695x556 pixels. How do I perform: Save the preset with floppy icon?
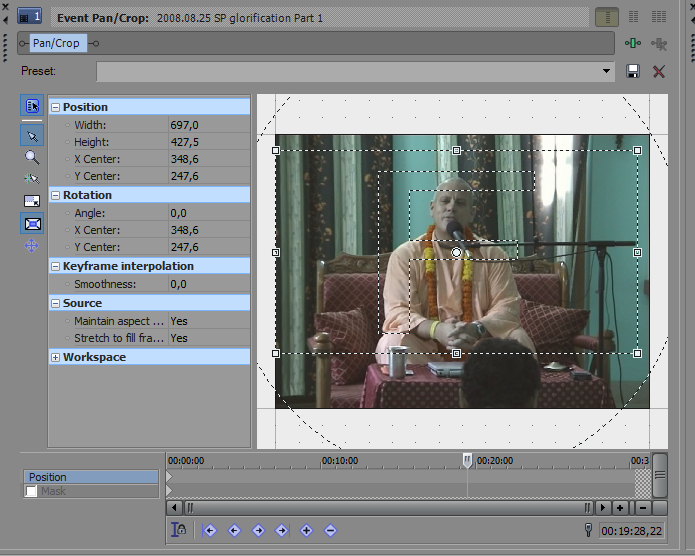pos(633,71)
